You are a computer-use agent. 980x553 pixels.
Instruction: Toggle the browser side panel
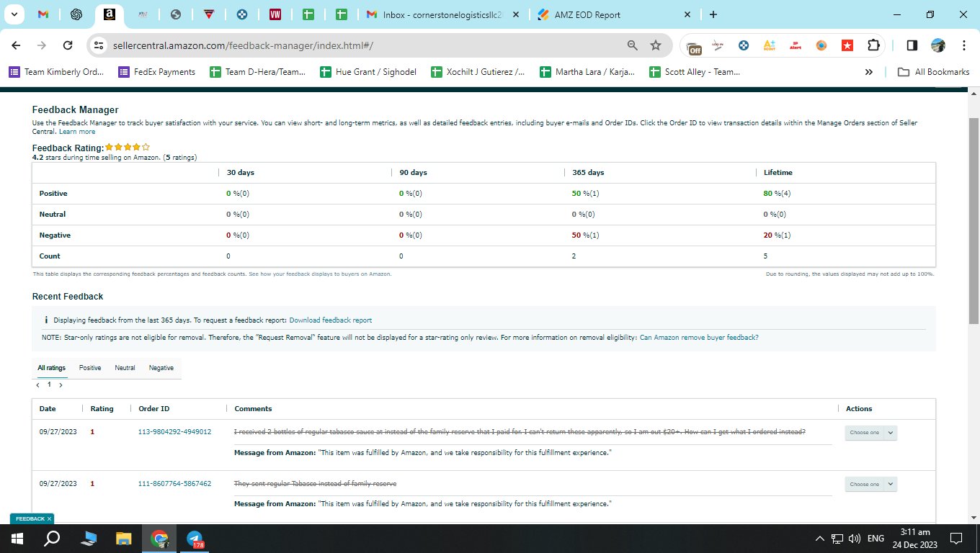point(912,45)
